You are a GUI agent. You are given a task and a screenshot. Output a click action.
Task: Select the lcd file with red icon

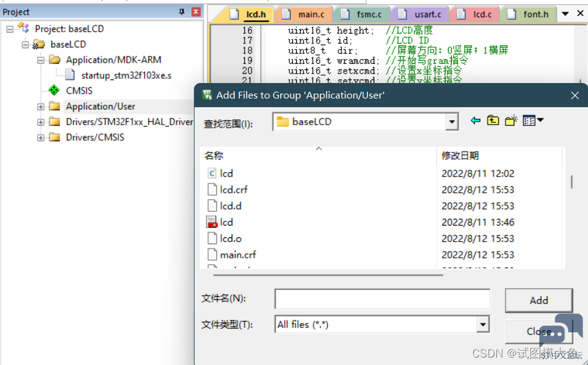212,222
